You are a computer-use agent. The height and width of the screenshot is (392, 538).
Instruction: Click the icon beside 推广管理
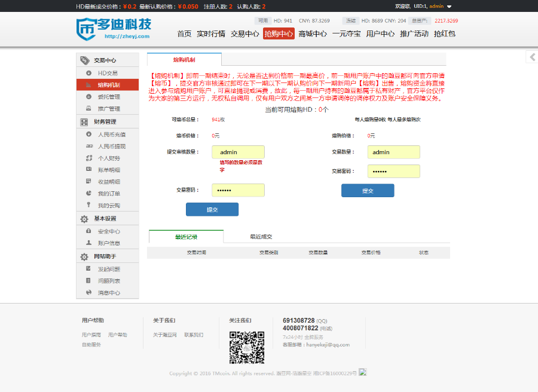(89, 108)
